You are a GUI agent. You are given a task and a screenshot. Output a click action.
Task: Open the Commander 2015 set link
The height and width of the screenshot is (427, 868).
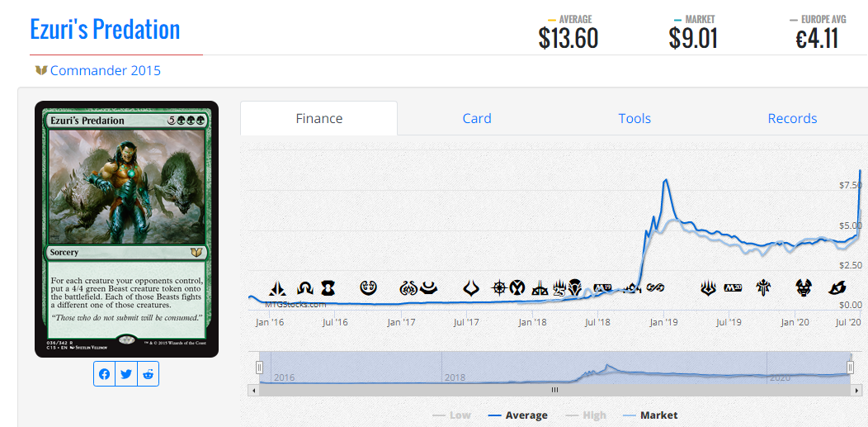(105, 71)
